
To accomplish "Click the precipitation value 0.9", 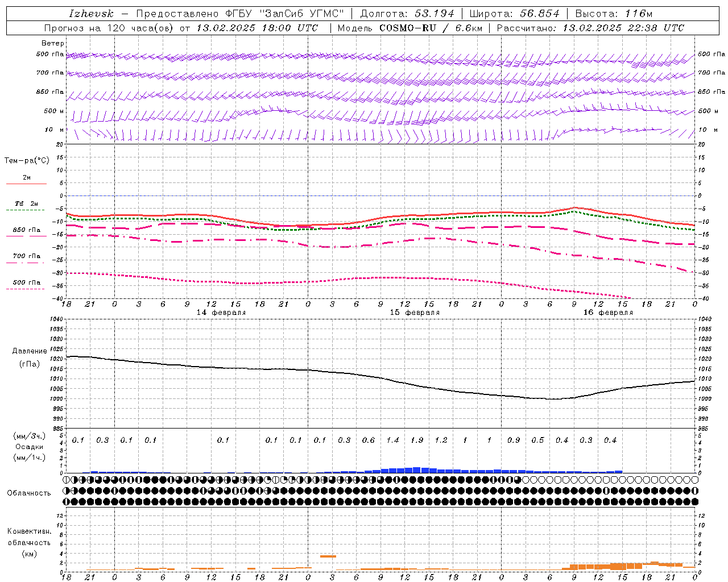I will (514, 440).
